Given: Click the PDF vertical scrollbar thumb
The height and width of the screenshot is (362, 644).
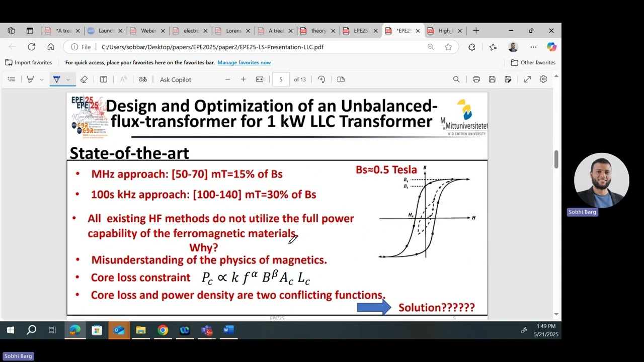Looking at the screenshot, I should pos(556,159).
